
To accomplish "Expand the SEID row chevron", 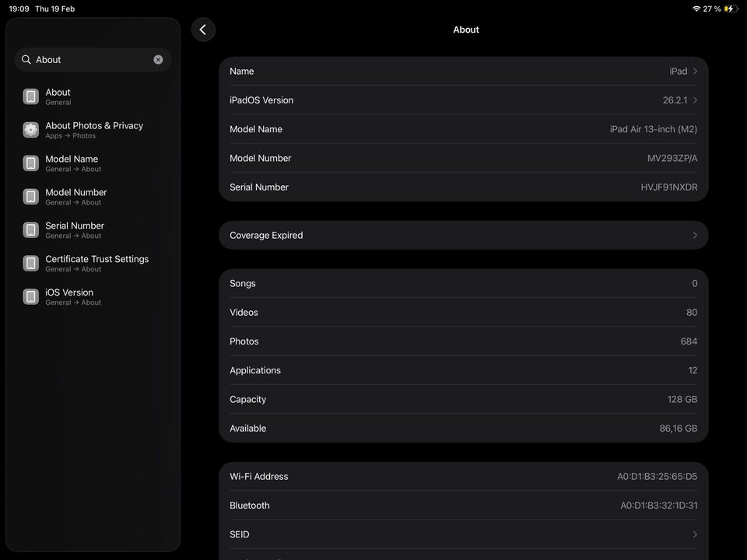I will coord(695,534).
